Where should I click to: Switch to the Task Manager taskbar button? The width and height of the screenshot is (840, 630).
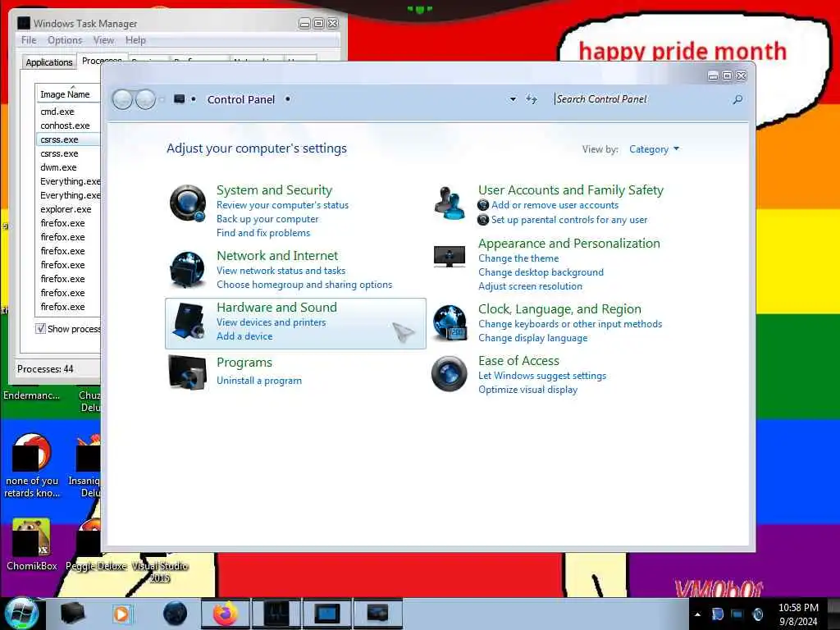(276, 614)
